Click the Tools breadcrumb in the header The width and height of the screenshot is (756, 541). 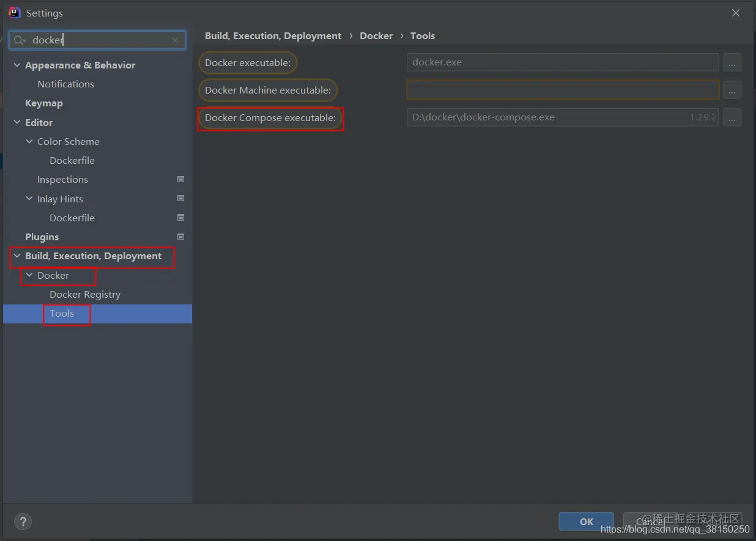click(x=423, y=35)
